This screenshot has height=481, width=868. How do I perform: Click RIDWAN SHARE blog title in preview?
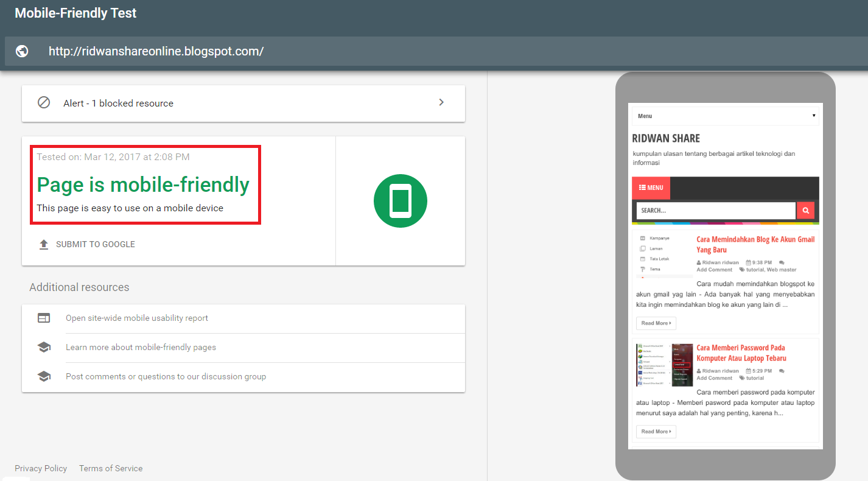pyautogui.click(x=666, y=138)
